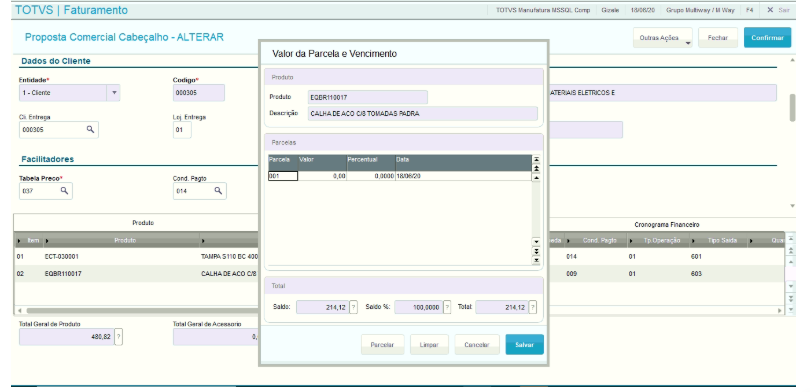Click page-up double arrow in Parcelas grid

pyautogui.click(x=536, y=168)
